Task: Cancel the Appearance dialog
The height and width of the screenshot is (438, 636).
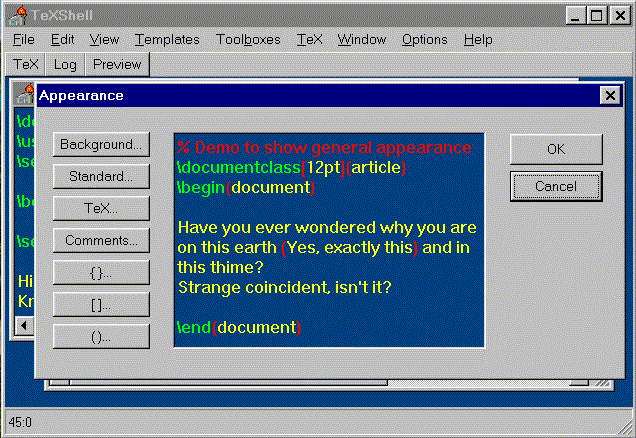Action: (x=555, y=186)
